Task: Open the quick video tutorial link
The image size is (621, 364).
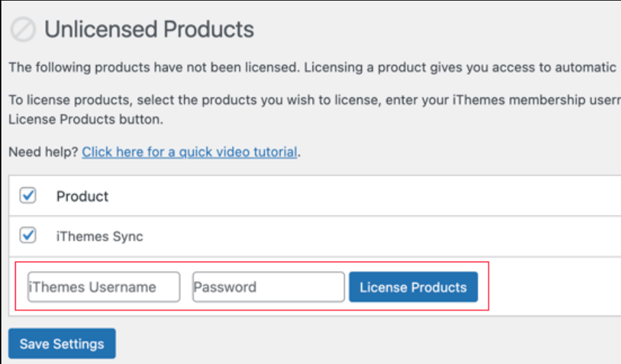Action: (190, 152)
